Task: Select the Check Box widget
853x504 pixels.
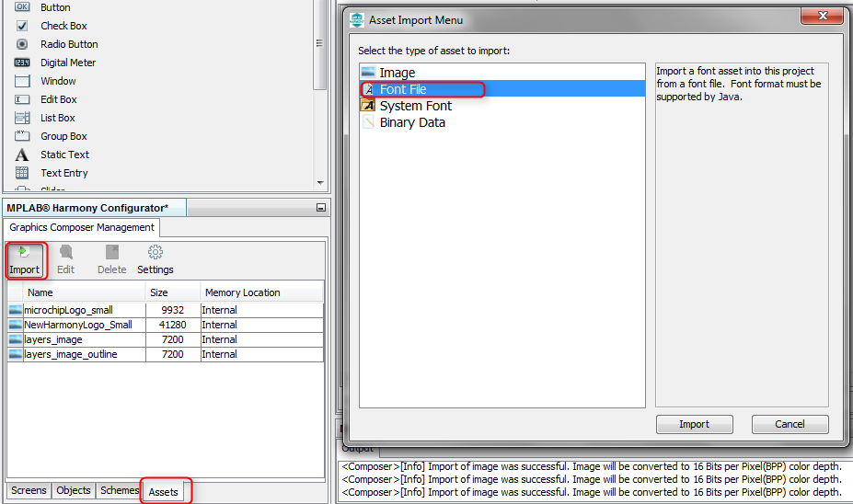Action: 63,26
